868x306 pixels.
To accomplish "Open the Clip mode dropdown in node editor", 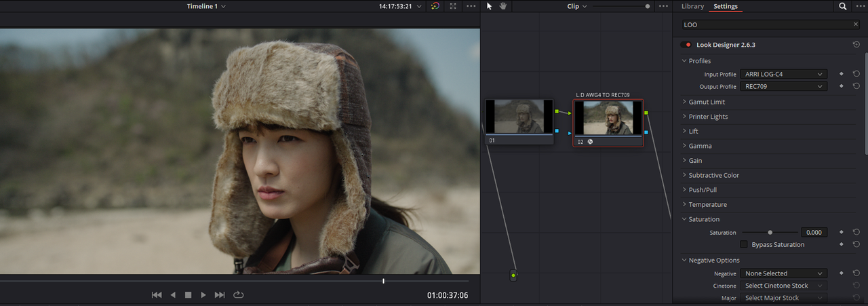I will (x=577, y=6).
